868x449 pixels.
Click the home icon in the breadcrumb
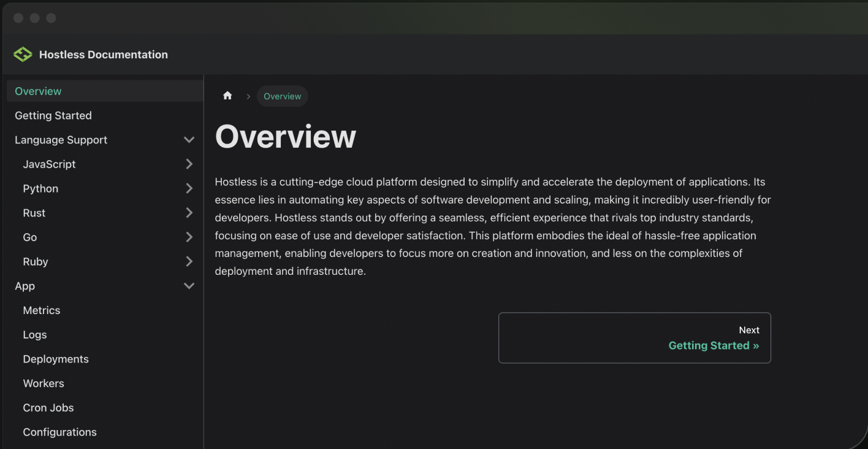227,95
